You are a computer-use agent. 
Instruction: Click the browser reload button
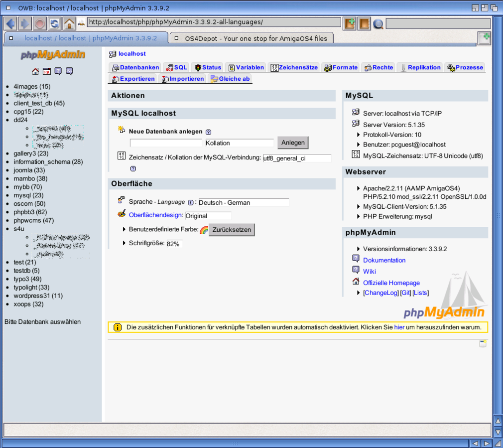click(x=54, y=23)
